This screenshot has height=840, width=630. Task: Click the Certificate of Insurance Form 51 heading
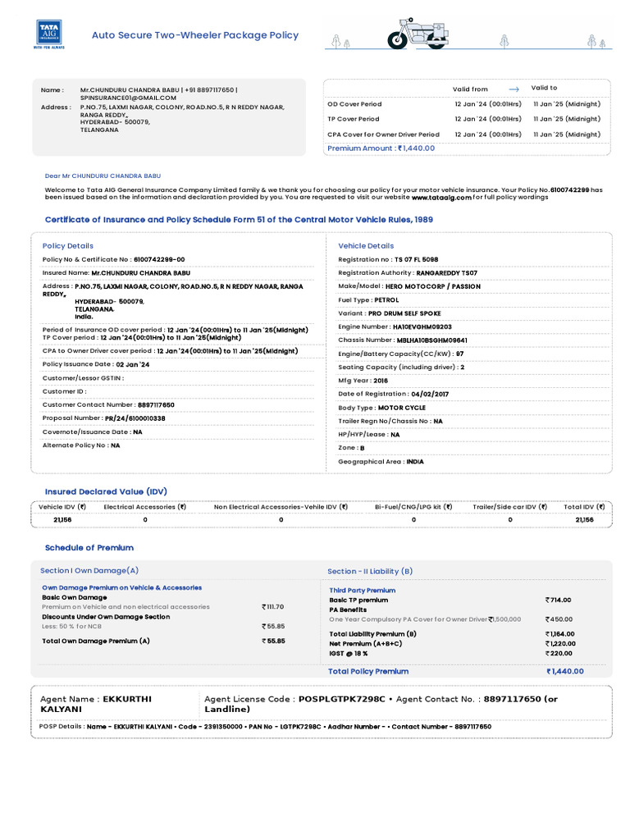(239, 220)
